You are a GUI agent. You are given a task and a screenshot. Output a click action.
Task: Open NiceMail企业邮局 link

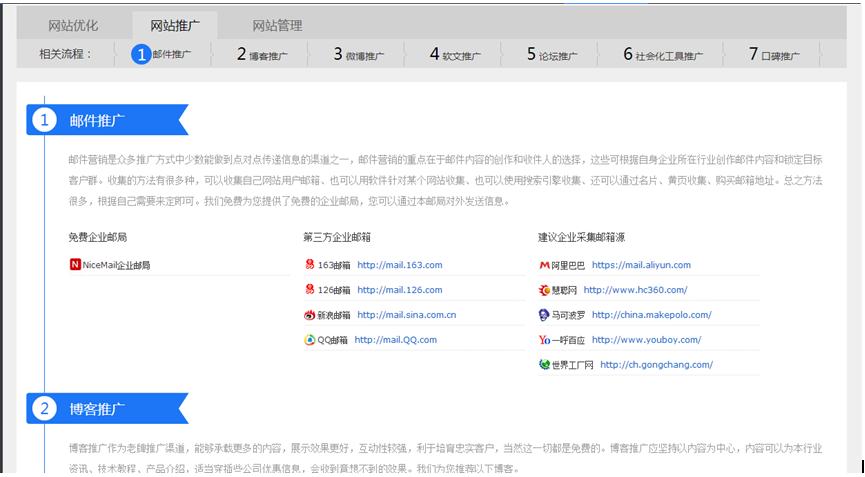116,265
